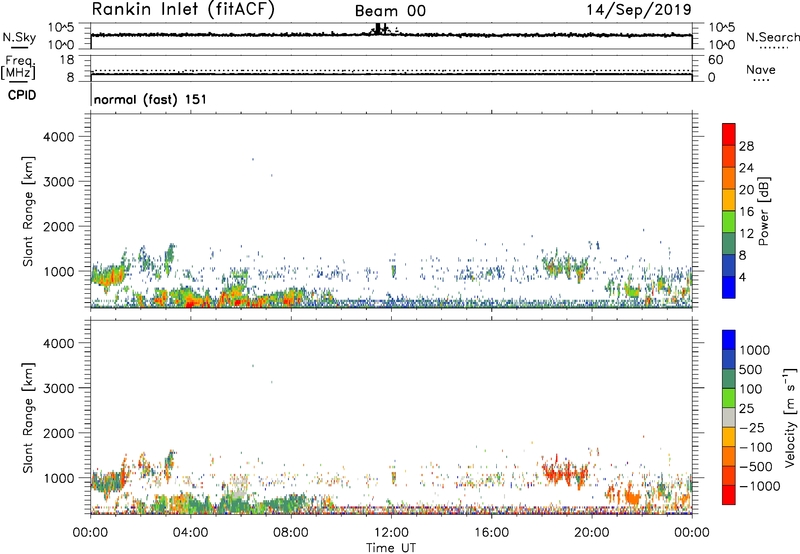Click the '-25' tick on Velocity colorbar

pos(752,428)
